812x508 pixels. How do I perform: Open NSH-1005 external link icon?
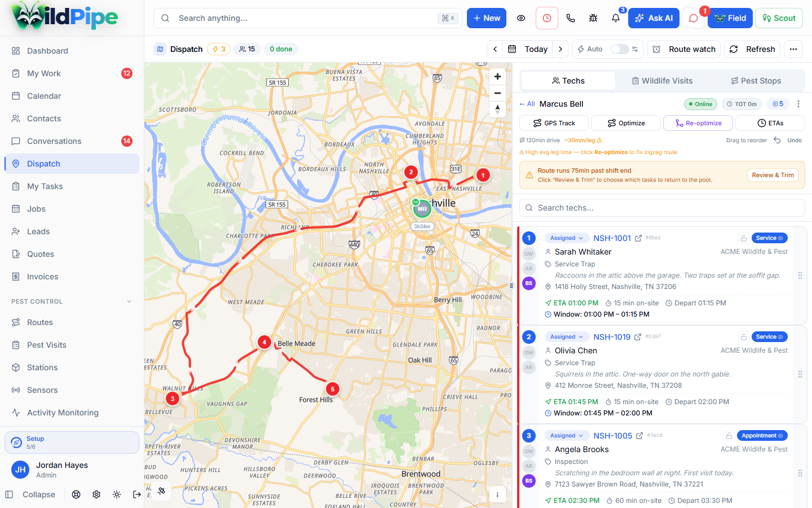pos(639,436)
